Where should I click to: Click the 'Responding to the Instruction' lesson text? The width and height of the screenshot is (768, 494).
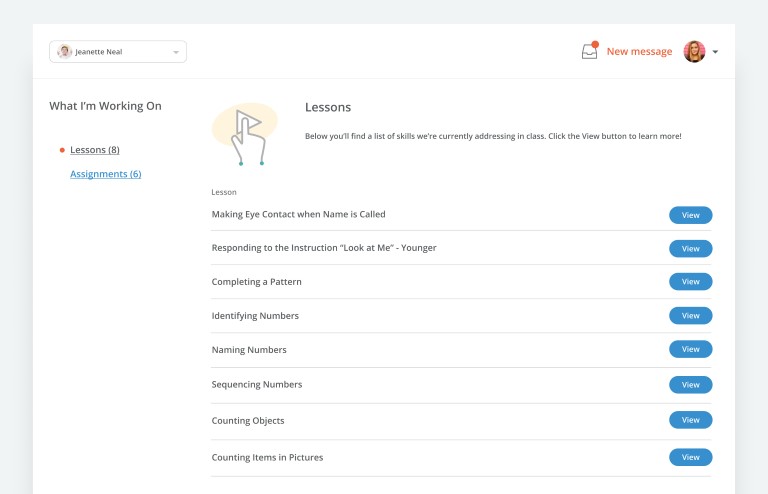tap(324, 248)
